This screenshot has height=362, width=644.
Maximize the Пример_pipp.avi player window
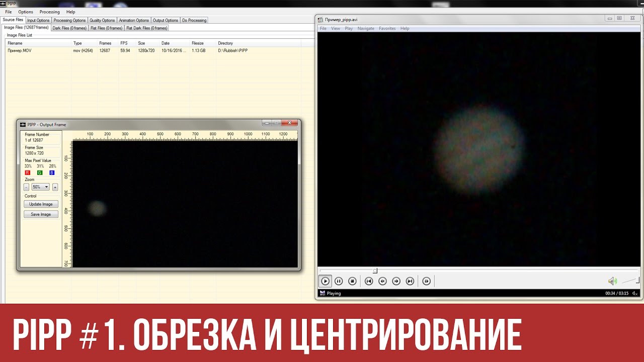point(619,18)
